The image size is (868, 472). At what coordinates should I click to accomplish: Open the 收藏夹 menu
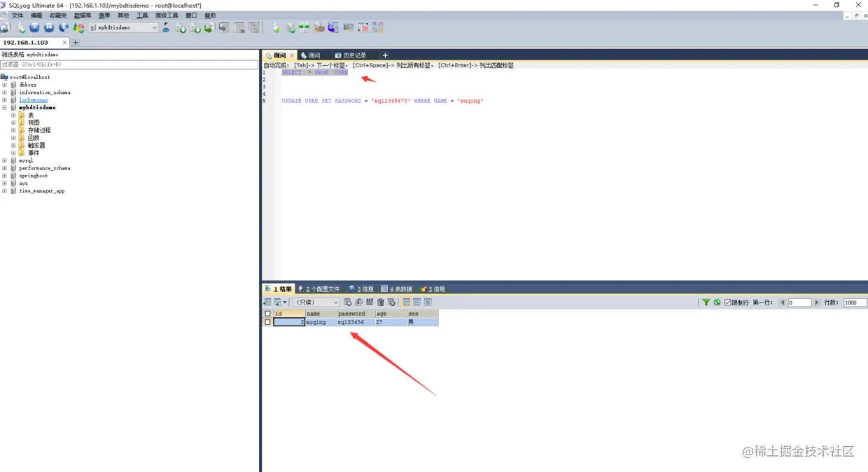point(58,15)
